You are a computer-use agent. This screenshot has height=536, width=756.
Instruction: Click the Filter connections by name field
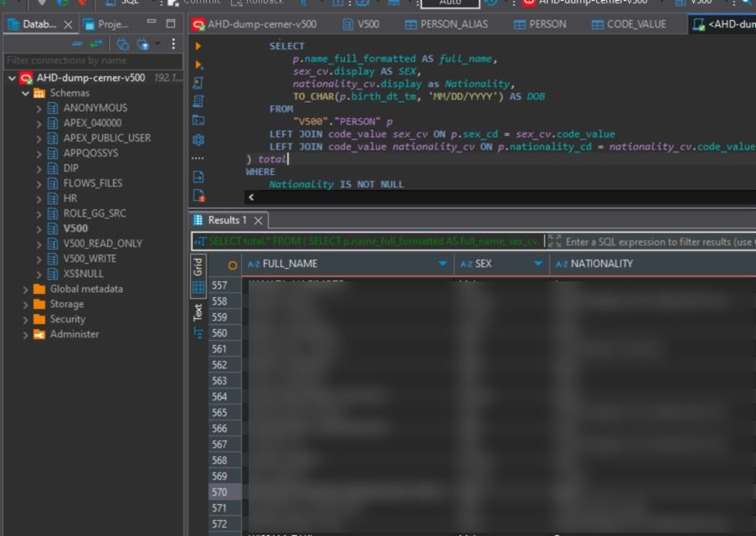pyautogui.click(x=92, y=60)
